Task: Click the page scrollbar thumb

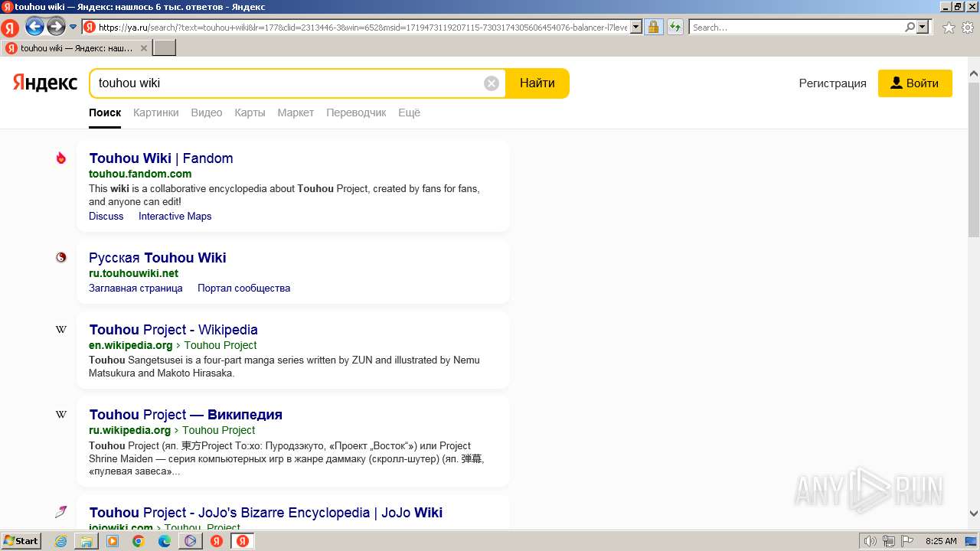Action: 973,158
